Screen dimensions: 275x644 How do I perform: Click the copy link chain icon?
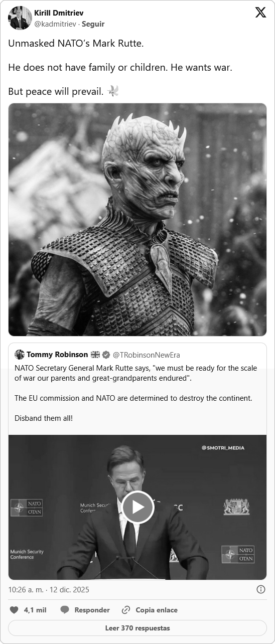126,610
